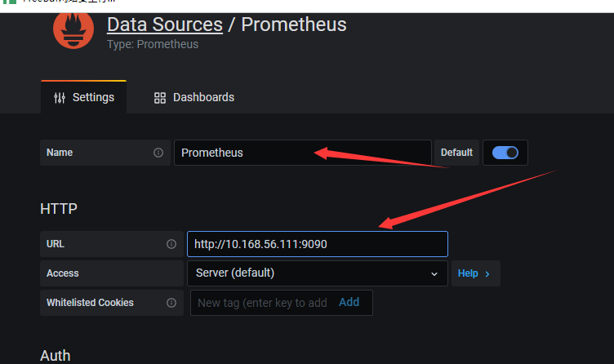Click the New tag input for cookies
The image size is (614, 364).
(x=262, y=303)
